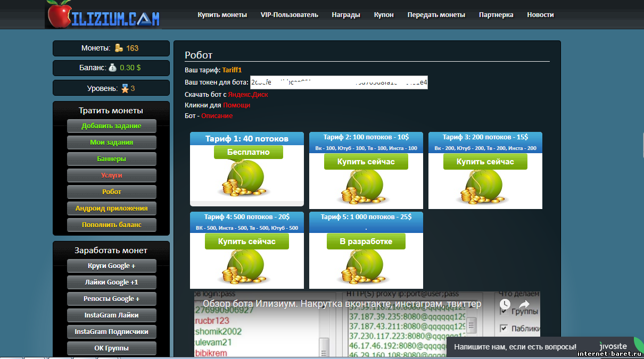
Task: Click the InstaGram Лайки button
Action: click(x=112, y=315)
